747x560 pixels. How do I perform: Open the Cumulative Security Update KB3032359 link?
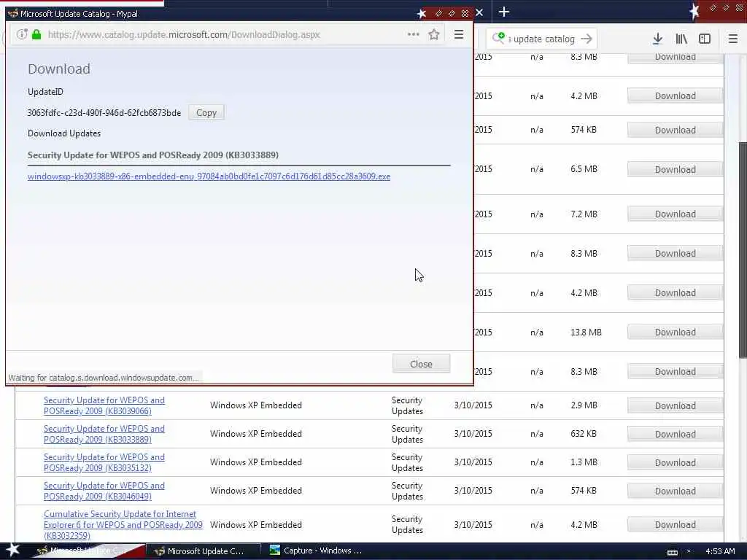click(x=123, y=525)
